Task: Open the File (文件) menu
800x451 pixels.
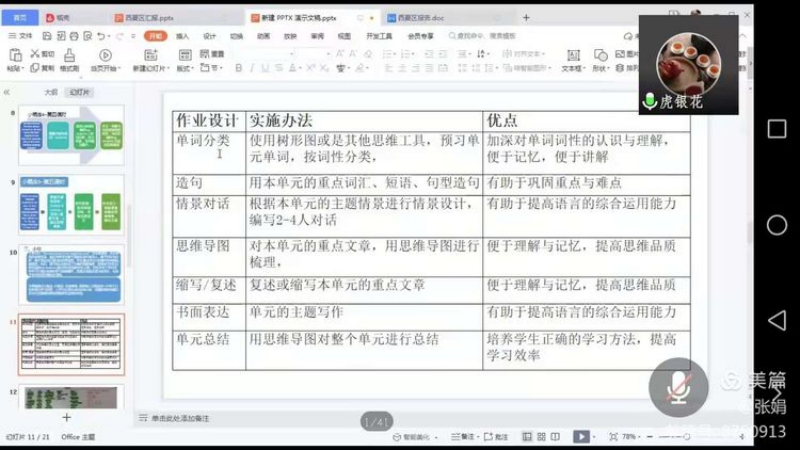Action: pos(22,36)
